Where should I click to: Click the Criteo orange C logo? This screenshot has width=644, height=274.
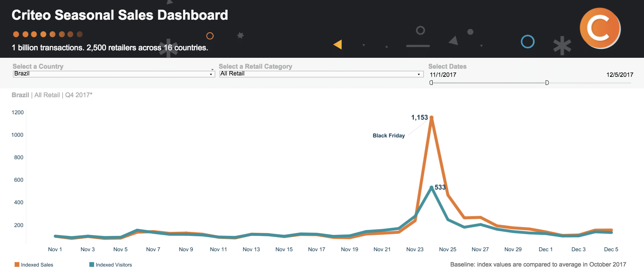click(600, 28)
